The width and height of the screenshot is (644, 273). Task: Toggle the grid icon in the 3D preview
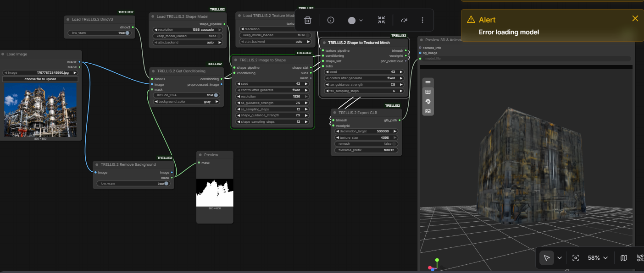(428, 92)
